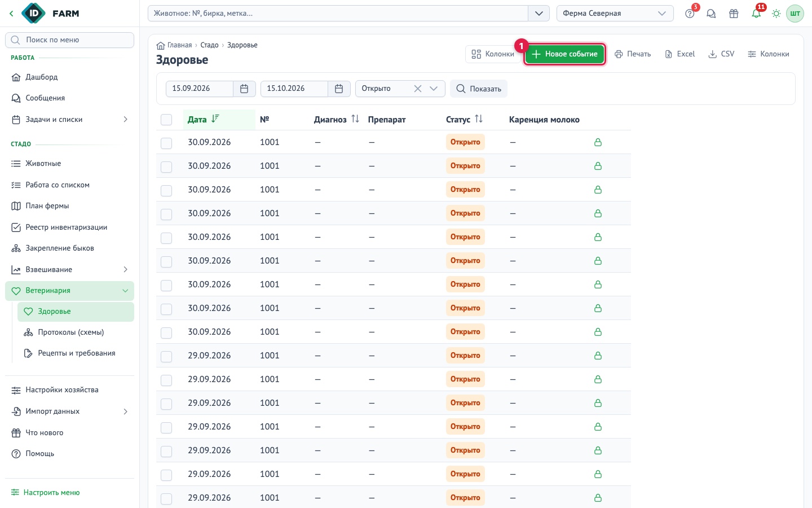Click the back arrow beside the FARM logo
The height and width of the screenshot is (508, 812).
coord(11,14)
